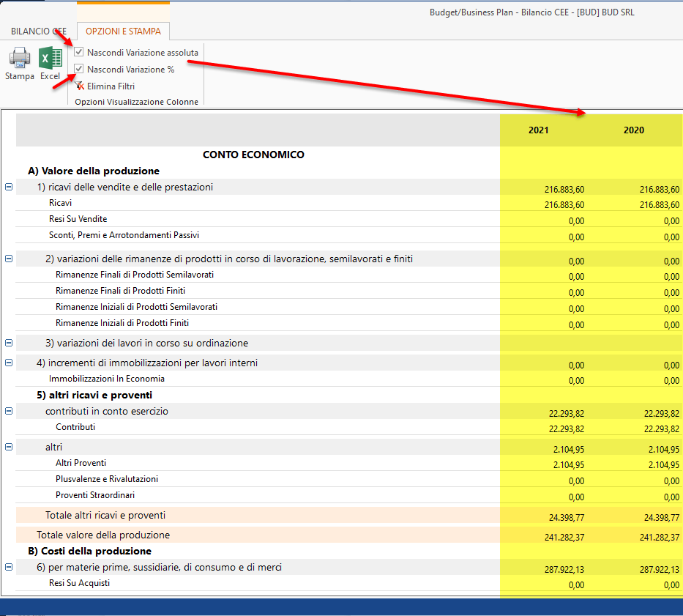Click the 'Altri Proventi' row label
This screenshot has height=616, width=683.
click(x=81, y=463)
